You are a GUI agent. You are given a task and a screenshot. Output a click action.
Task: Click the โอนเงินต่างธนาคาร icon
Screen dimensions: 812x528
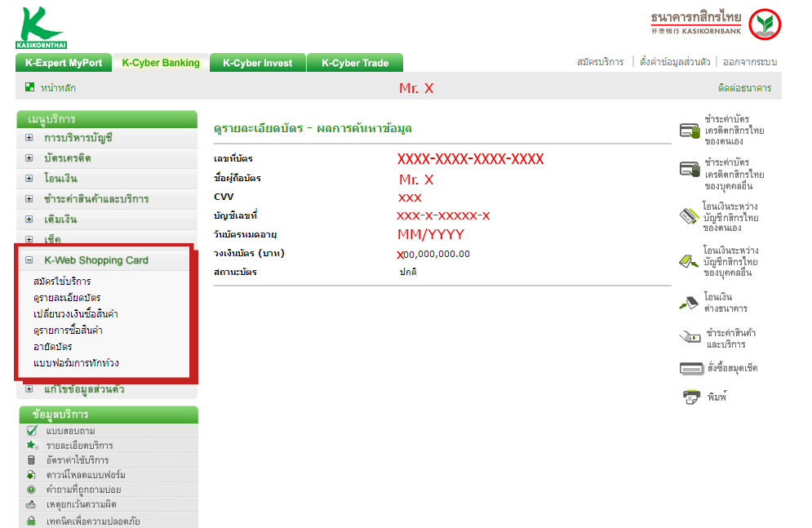689,303
